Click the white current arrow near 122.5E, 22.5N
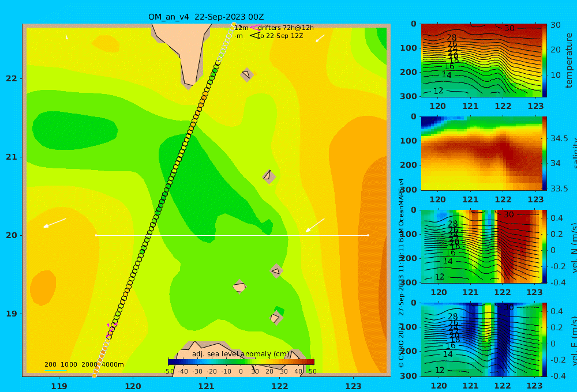Screen dimensions: 577x392 pyautogui.click(x=320, y=38)
